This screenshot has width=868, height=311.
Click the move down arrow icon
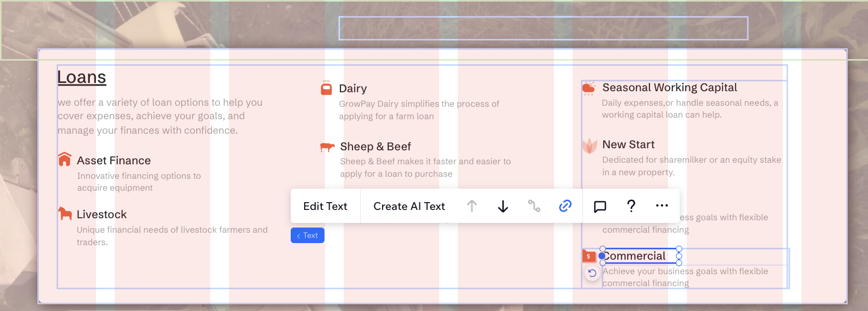pos(503,206)
